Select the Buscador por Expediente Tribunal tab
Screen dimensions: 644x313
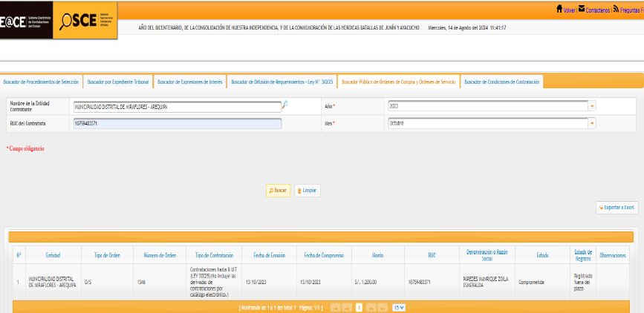click(117, 82)
